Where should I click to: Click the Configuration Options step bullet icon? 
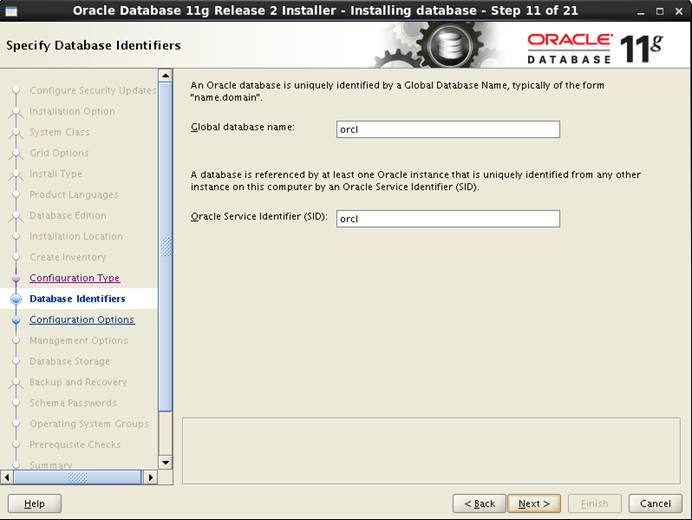point(16,320)
